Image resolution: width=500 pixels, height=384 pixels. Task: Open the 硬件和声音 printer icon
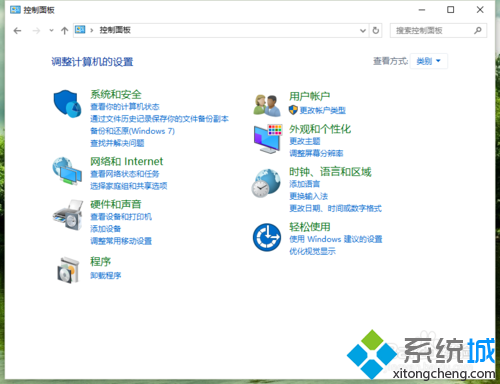click(68, 215)
